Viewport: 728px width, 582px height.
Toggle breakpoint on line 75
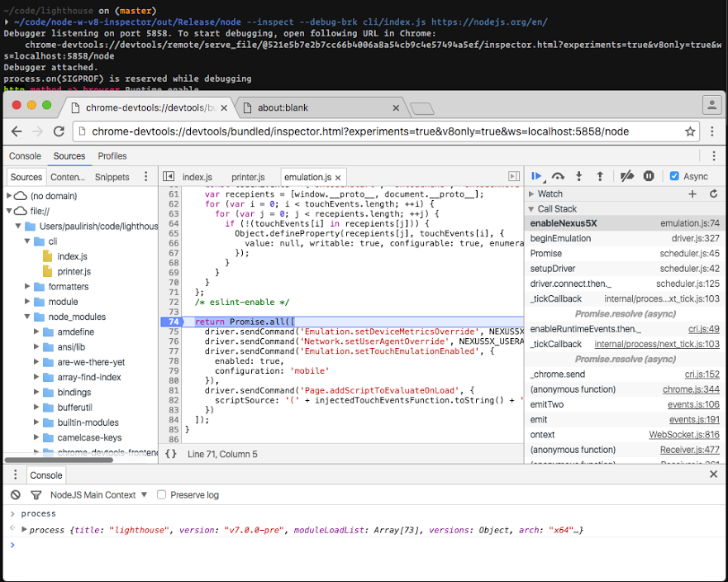[x=174, y=332]
